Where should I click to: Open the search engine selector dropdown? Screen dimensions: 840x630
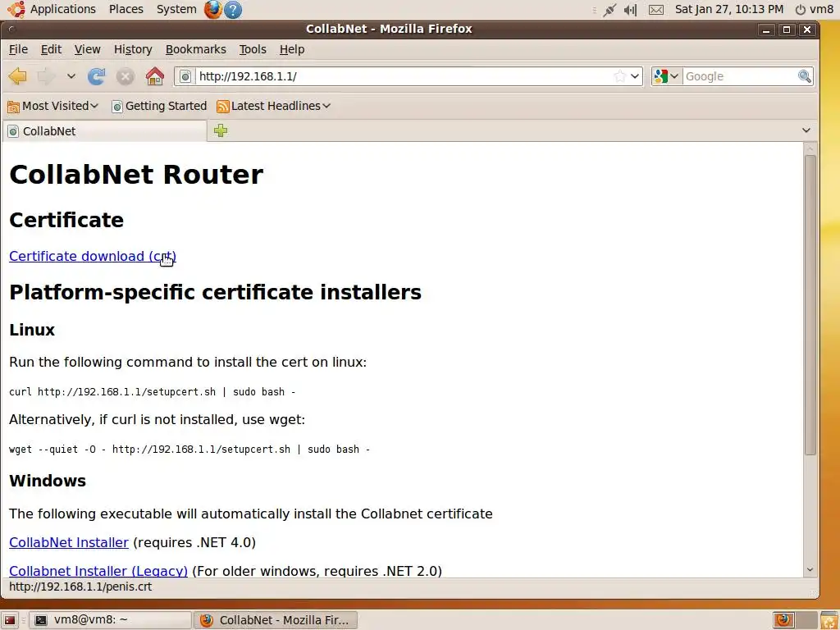coord(666,76)
